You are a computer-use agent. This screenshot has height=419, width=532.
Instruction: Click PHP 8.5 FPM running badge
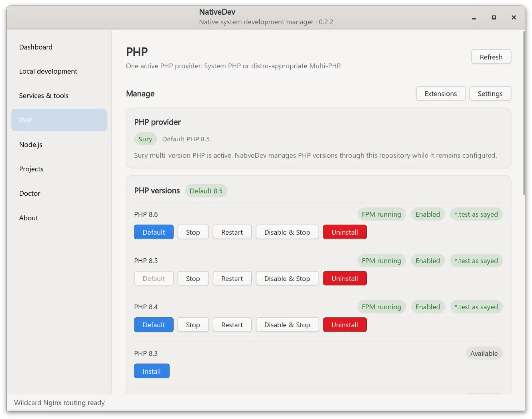(x=381, y=261)
